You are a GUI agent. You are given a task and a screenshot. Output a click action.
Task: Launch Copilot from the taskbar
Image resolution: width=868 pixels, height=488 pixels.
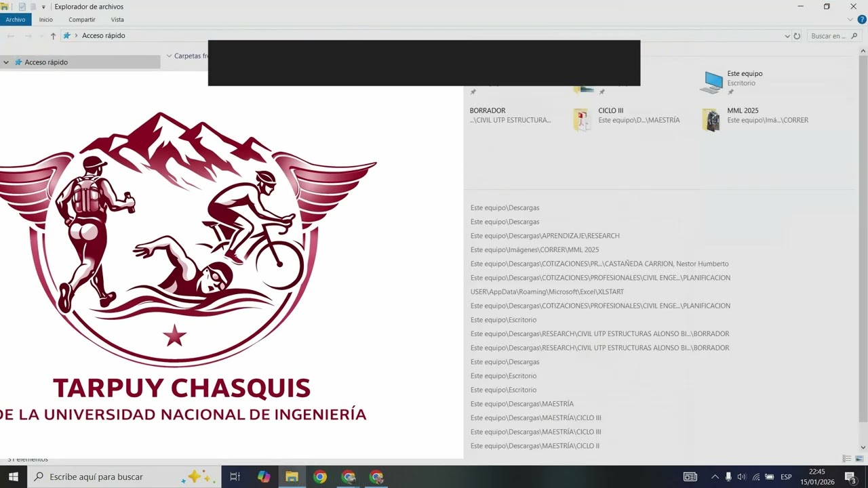(264, 477)
